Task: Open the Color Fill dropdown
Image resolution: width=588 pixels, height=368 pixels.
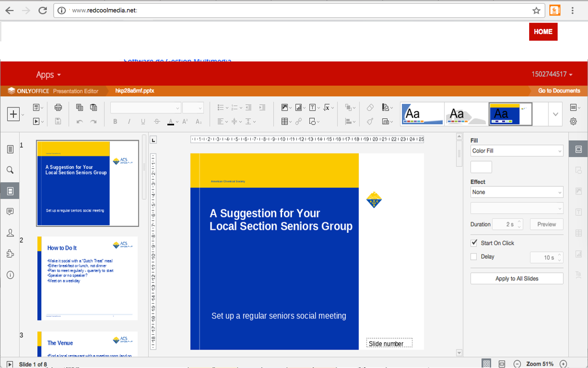Action: 517,151
